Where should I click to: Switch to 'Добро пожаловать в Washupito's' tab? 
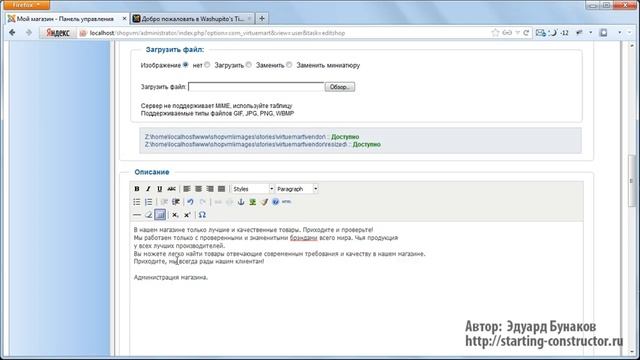tap(192, 19)
